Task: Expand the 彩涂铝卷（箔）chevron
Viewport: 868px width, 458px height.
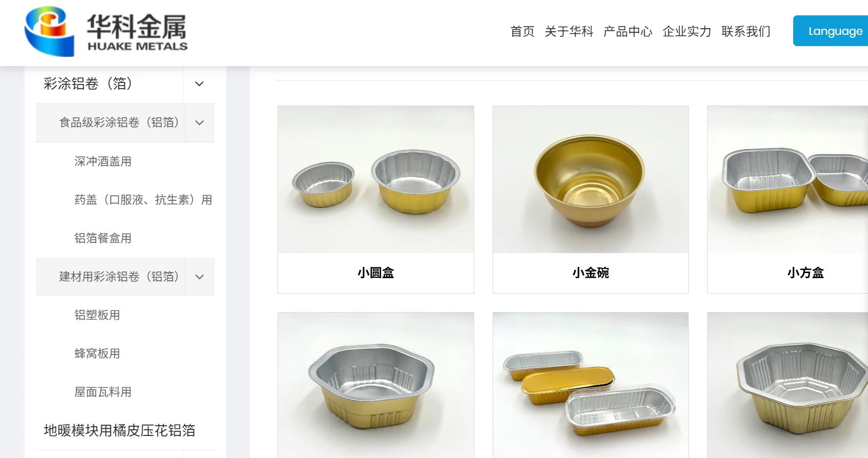Action: (x=199, y=84)
